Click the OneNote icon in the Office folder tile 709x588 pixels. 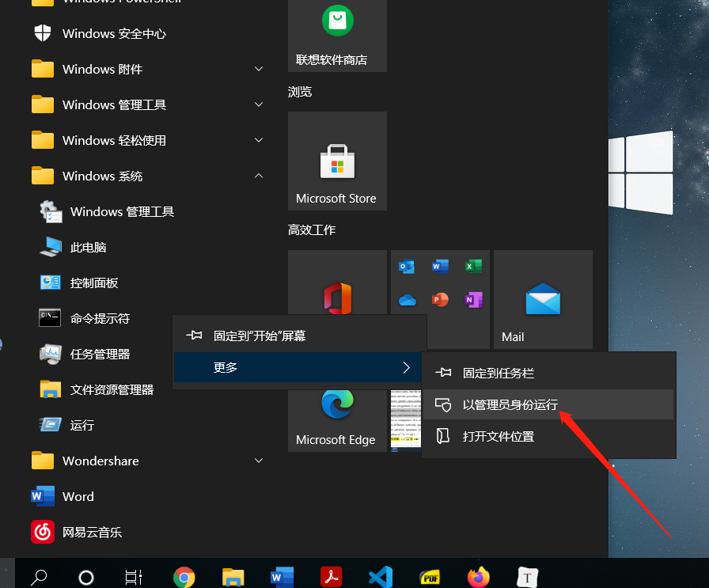tap(473, 299)
